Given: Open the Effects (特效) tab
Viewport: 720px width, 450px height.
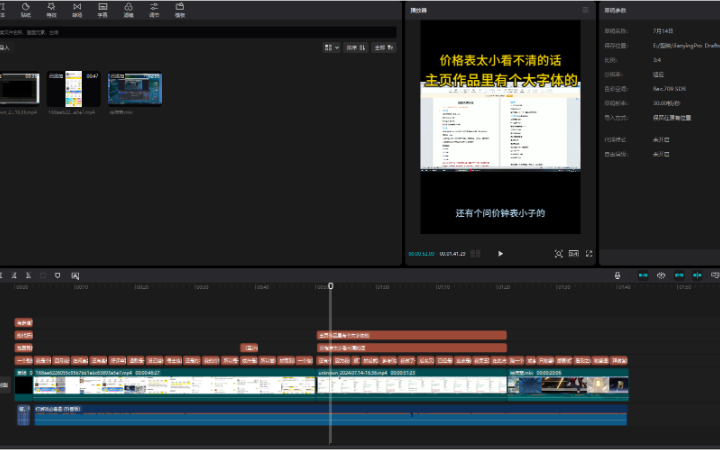Looking at the screenshot, I should [x=51, y=10].
